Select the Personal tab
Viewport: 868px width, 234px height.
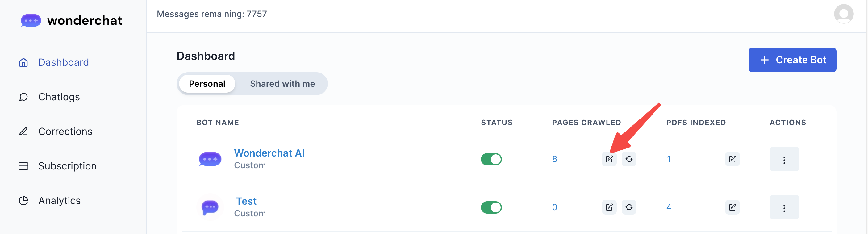207,84
